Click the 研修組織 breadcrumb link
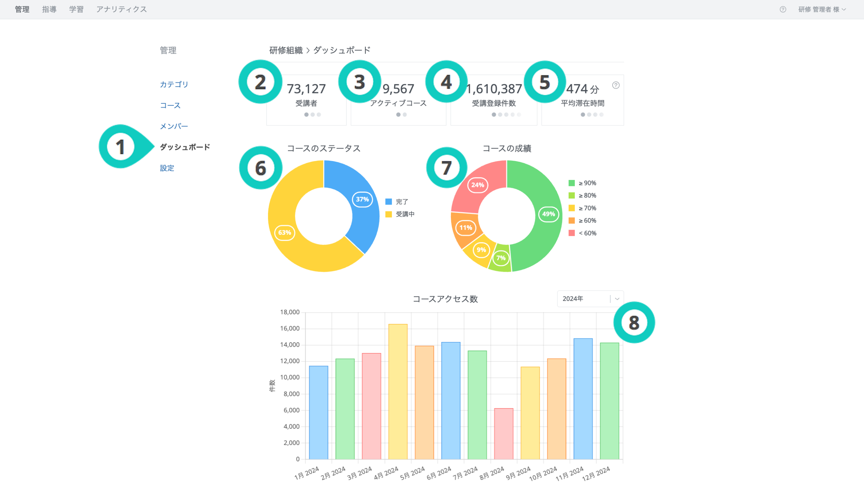 pos(286,50)
